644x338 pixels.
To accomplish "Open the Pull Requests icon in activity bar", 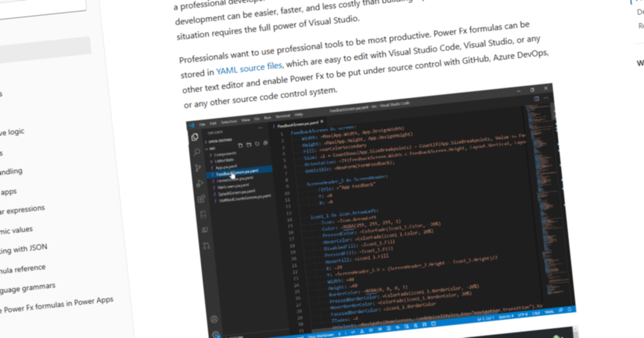I will click(206, 246).
